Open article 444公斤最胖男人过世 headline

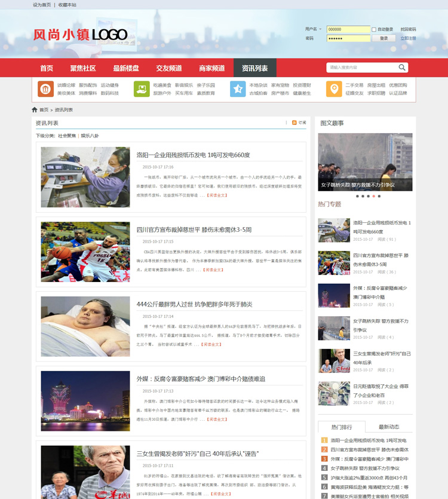pyautogui.click(x=194, y=305)
